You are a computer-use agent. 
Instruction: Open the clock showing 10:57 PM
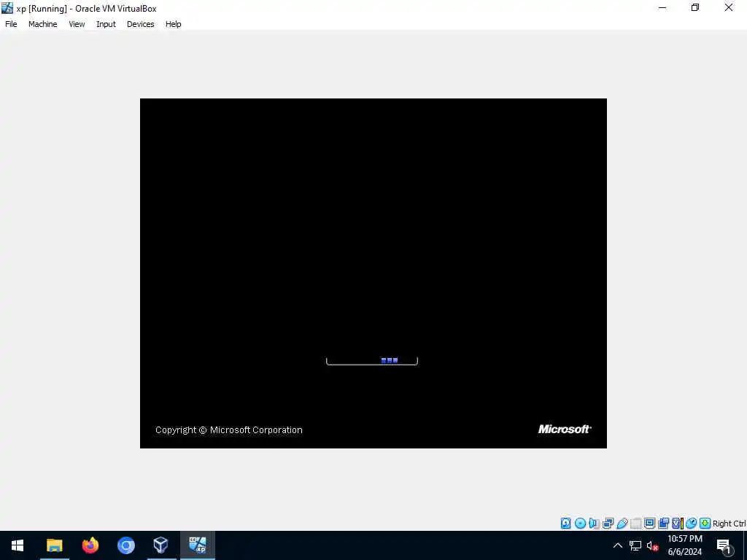(x=684, y=545)
